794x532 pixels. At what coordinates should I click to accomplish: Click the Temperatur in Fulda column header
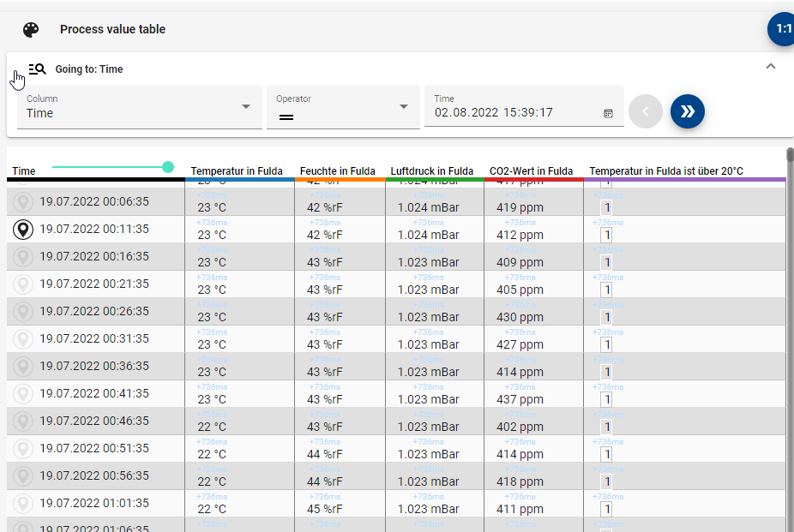point(237,171)
